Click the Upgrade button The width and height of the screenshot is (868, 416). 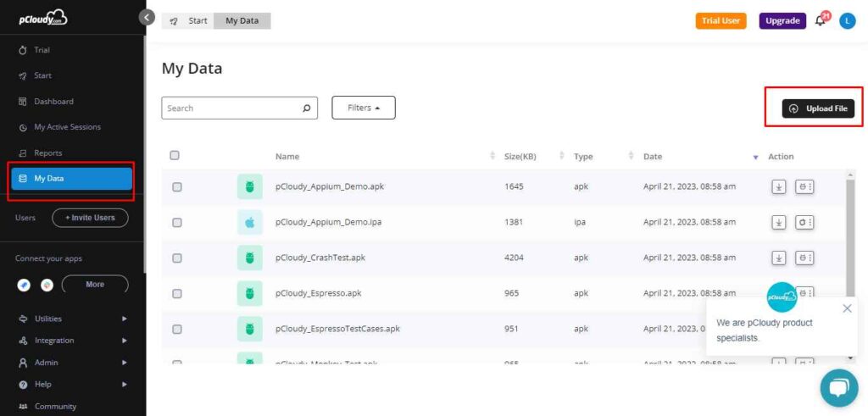coord(782,21)
